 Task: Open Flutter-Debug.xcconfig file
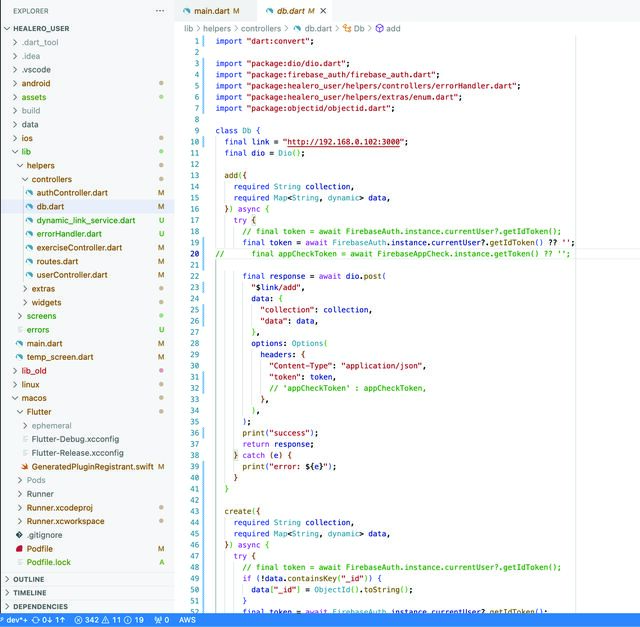tap(75, 439)
